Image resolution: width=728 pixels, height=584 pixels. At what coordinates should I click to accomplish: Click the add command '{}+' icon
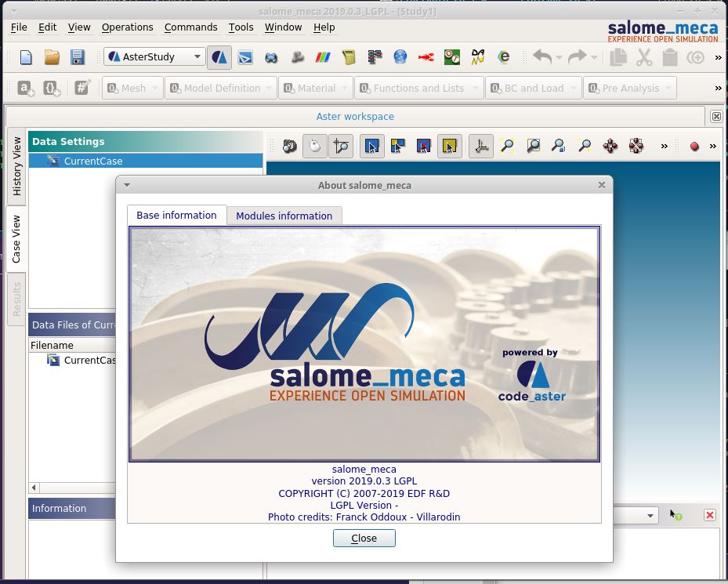click(x=52, y=88)
